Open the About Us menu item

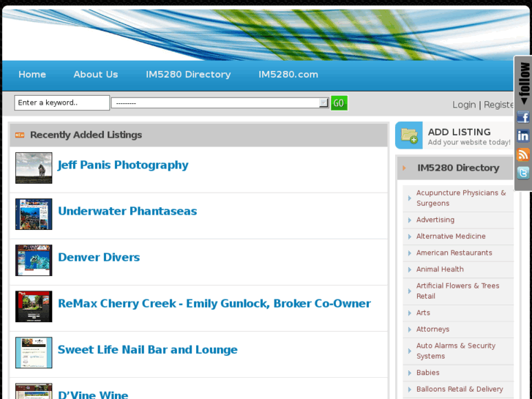[96, 75]
